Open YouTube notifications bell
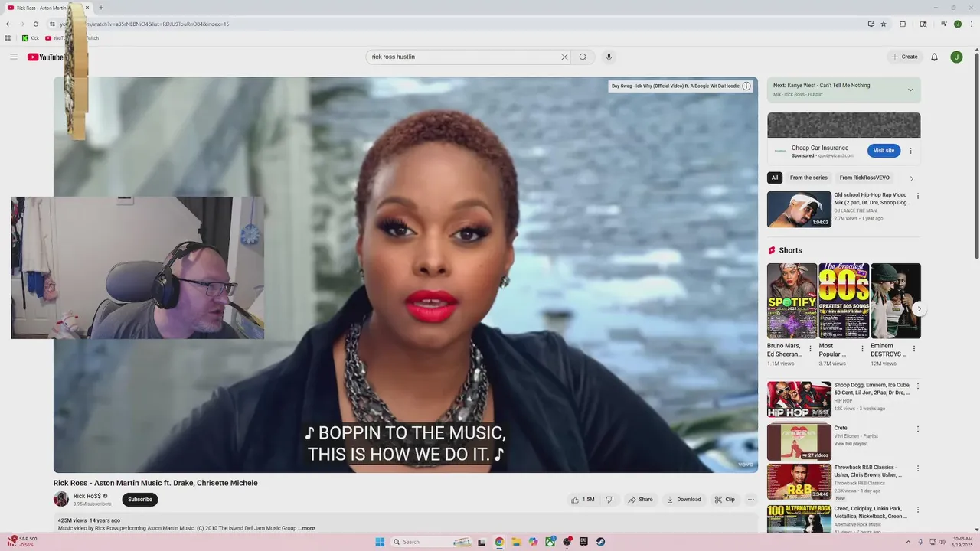 (934, 57)
